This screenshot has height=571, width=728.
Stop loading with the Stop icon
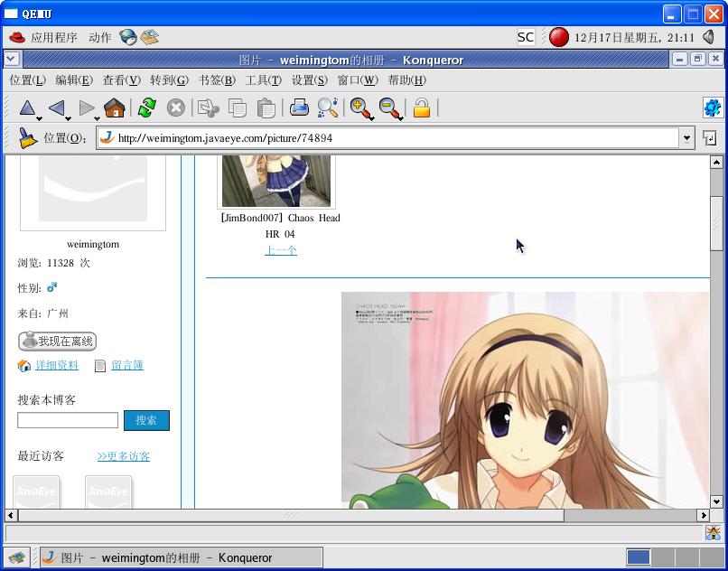click(x=175, y=108)
